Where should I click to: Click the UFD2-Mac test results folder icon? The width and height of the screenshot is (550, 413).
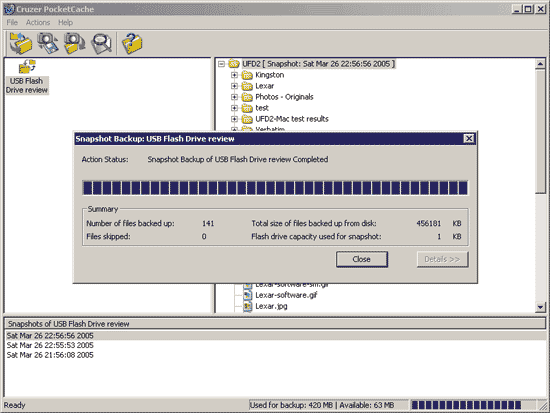point(247,119)
